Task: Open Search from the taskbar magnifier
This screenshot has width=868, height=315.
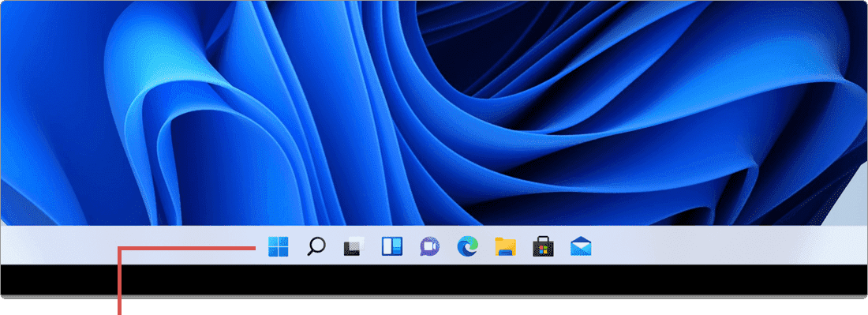Action: [x=316, y=246]
